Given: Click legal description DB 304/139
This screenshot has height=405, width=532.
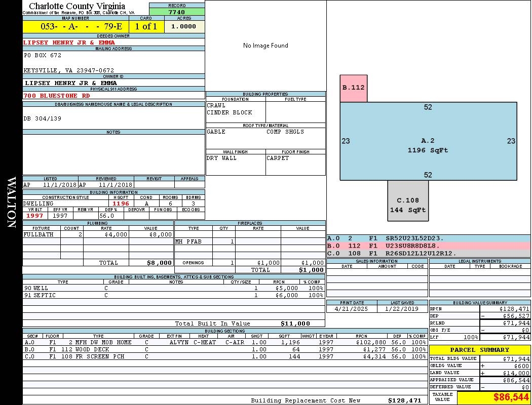Looking at the screenshot, I should point(43,118).
